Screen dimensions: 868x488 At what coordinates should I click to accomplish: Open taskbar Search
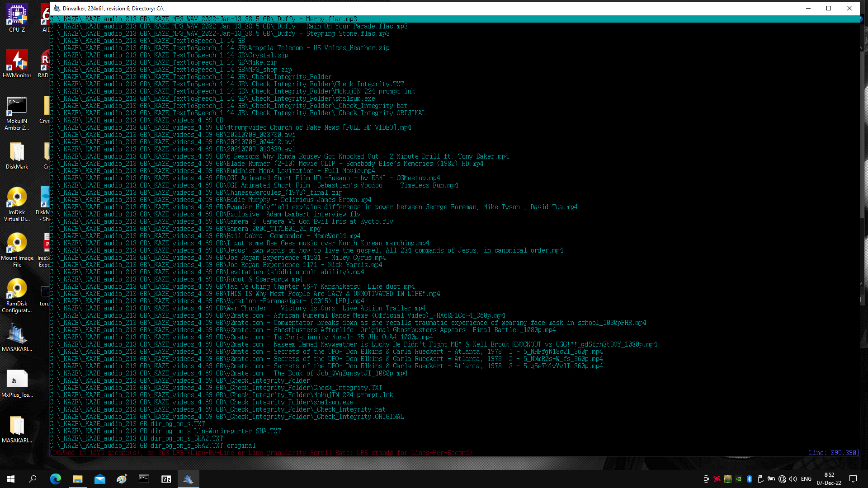click(33, 479)
